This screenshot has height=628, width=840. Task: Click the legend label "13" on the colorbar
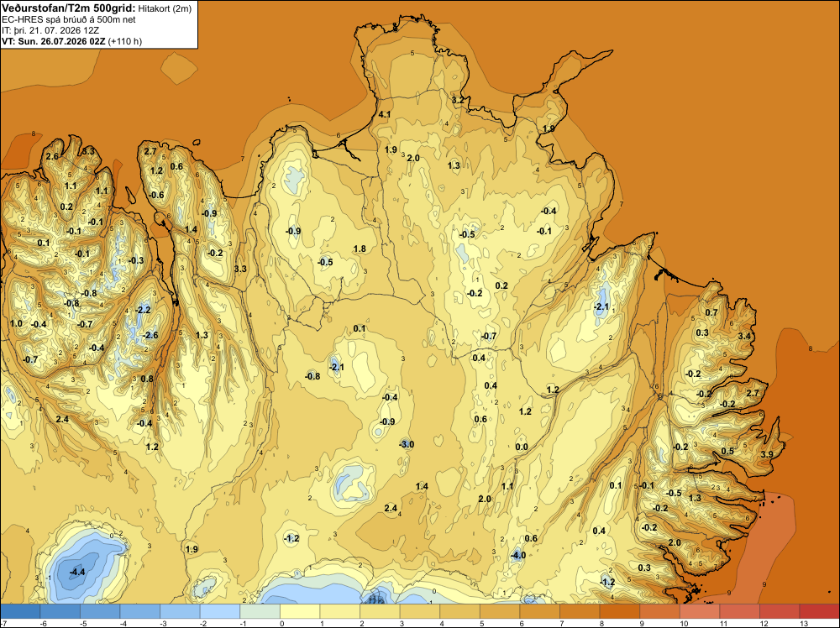click(804, 623)
